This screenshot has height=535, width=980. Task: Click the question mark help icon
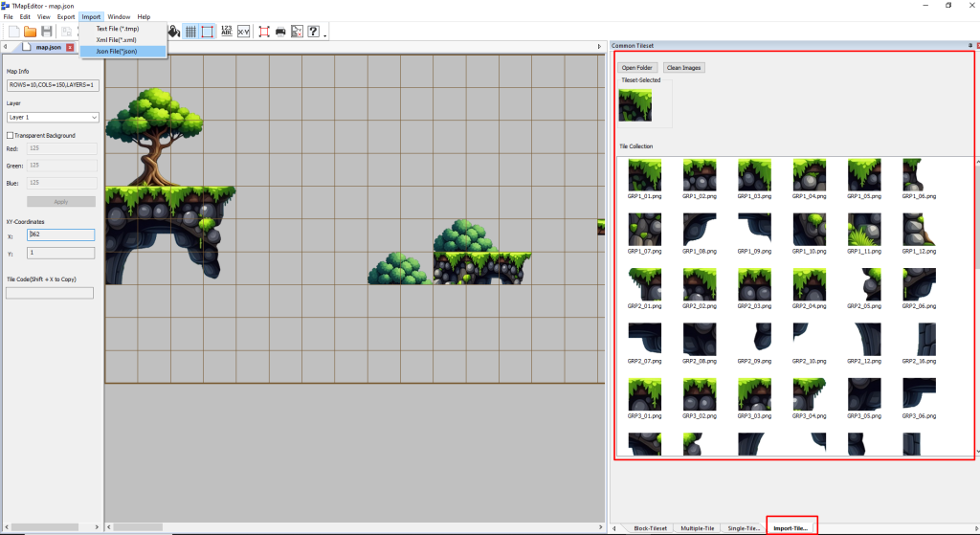click(313, 32)
